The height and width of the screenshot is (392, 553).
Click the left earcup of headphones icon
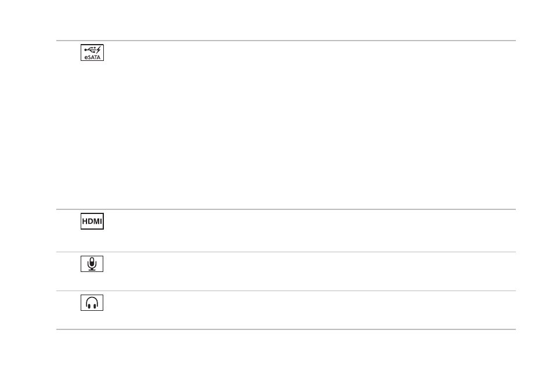pos(89,306)
